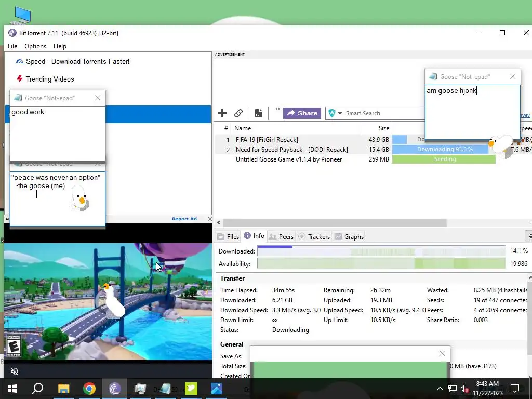Close the sidebar advertisement
This screenshot has height=399, width=532.
[210, 219]
